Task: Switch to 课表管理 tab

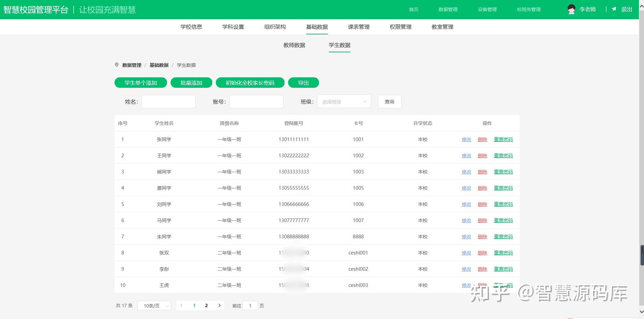Action: [x=359, y=27]
